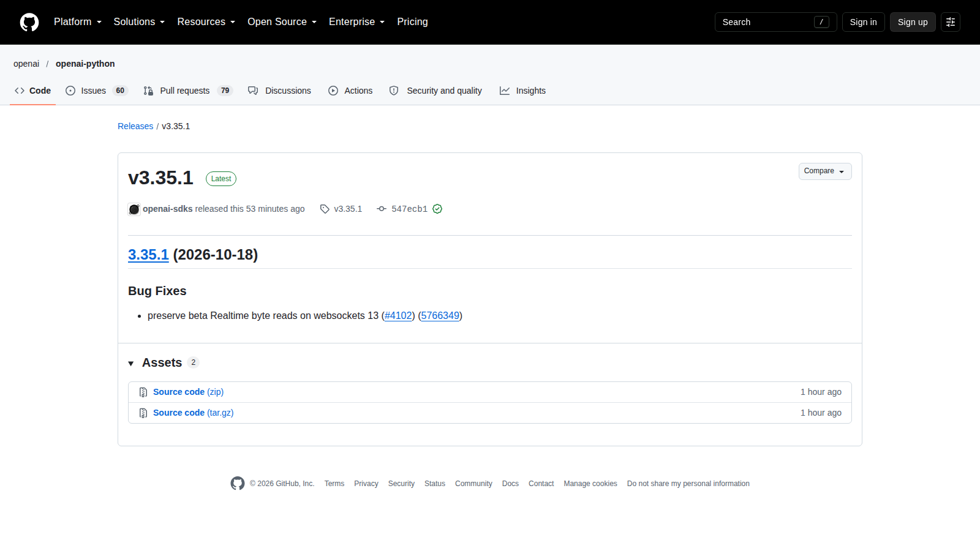Open the openai-python repository link
Image resolution: width=980 pixels, height=551 pixels.
85,64
